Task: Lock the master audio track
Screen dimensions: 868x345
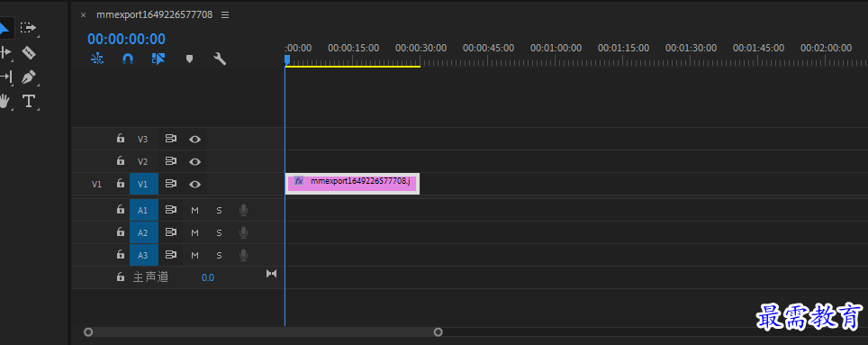Action: pyautogui.click(x=121, y=277)
